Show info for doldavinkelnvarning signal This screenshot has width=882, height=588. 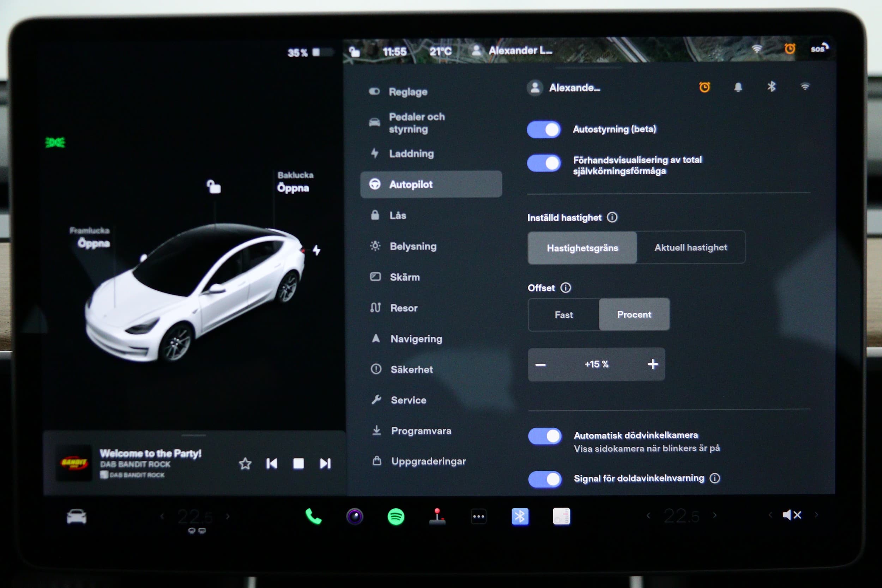pos(715,478)
